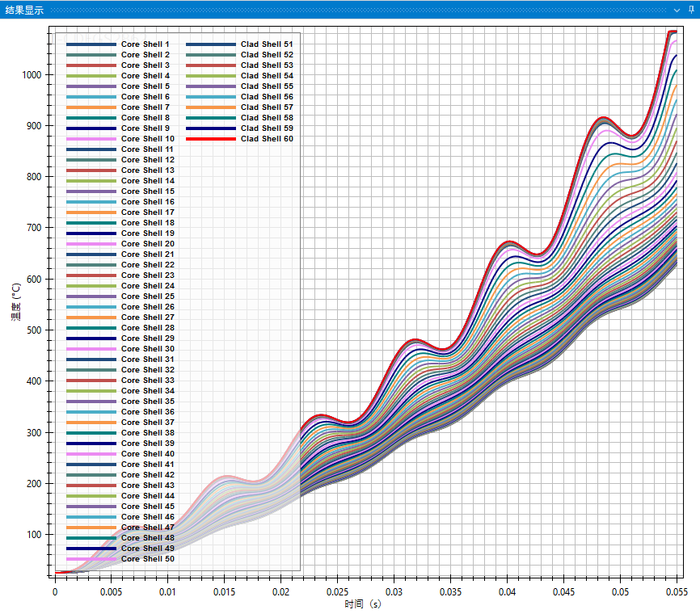Open the panel options dropdown arrow
700x614 pixels.
[677, 9]
